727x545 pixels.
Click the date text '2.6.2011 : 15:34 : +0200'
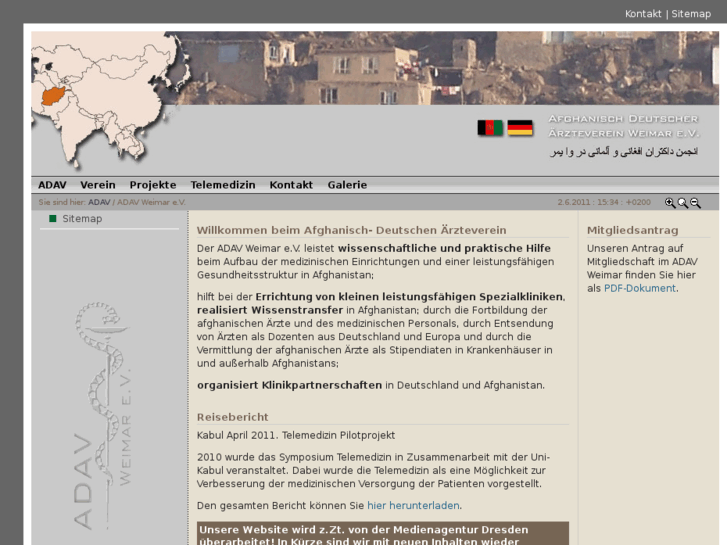(x=604, y=202)
